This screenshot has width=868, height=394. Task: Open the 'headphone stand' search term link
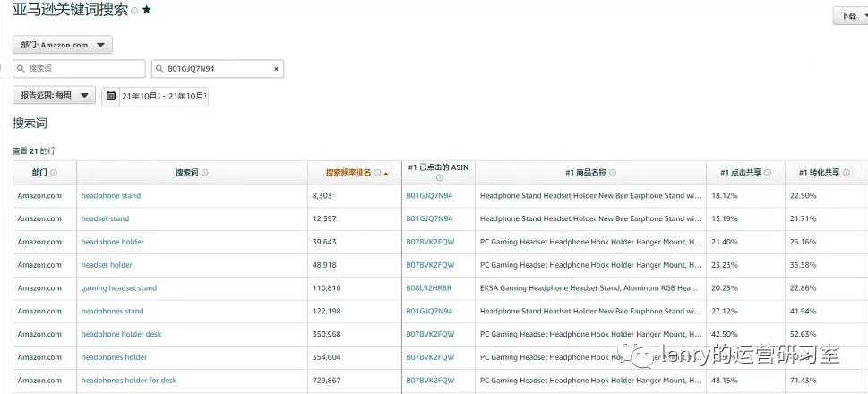click(111, 196)
